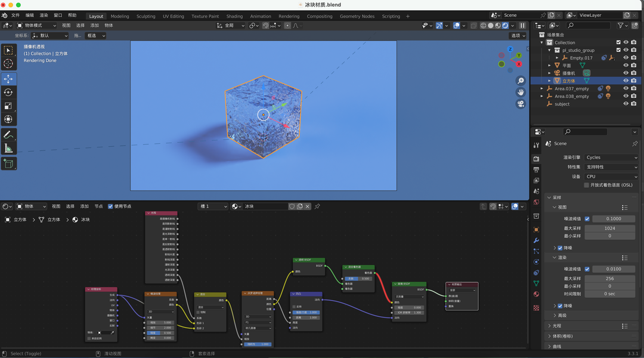Click the viewport zoom magnifier icon
This screenshot has width=644, height=358.
click(x=521, y=81)
